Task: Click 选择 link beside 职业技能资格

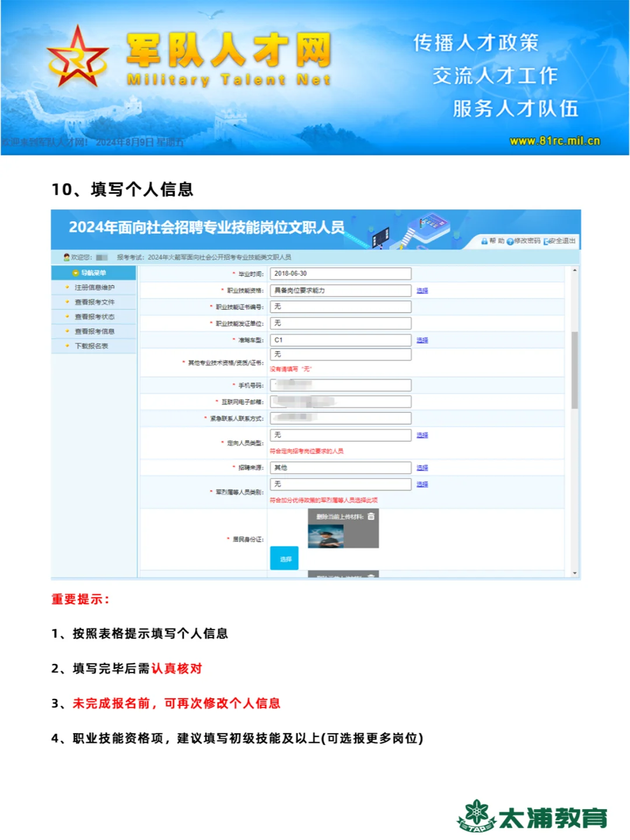Action: (x=422, y=290)
